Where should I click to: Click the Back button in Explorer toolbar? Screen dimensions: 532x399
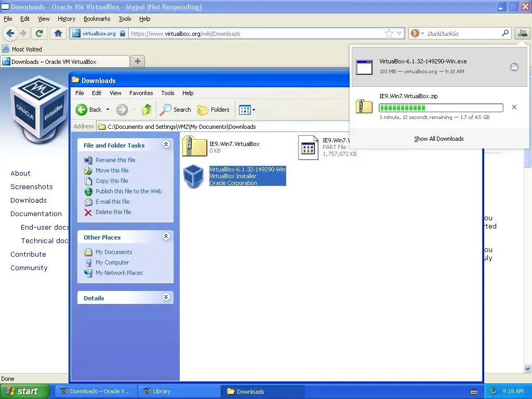tap(88, 110)
